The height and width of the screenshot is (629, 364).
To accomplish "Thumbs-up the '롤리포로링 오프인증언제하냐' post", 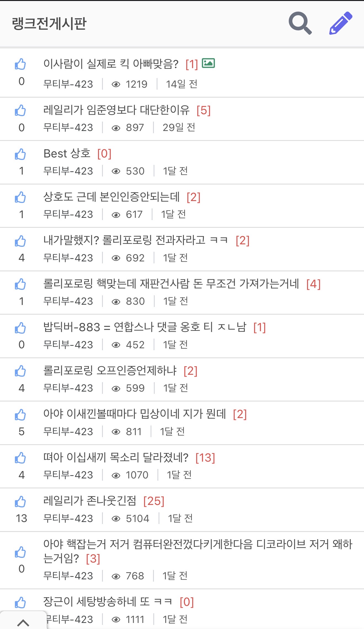I will pos(20,371).
